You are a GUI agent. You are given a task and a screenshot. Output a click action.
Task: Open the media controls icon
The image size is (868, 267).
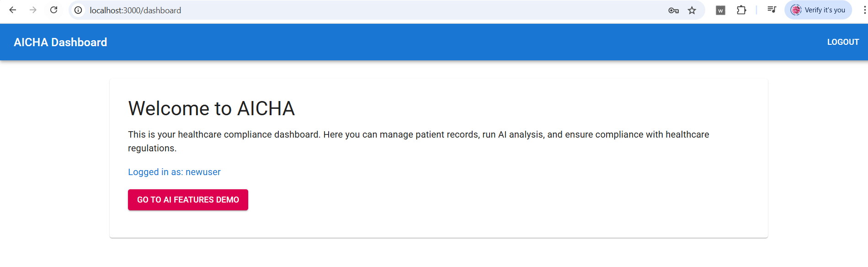(x=772, y=10)
